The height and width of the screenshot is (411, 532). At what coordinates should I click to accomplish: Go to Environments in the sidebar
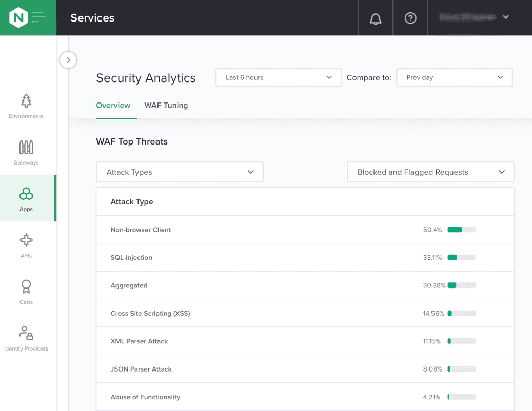pos(26,106)
